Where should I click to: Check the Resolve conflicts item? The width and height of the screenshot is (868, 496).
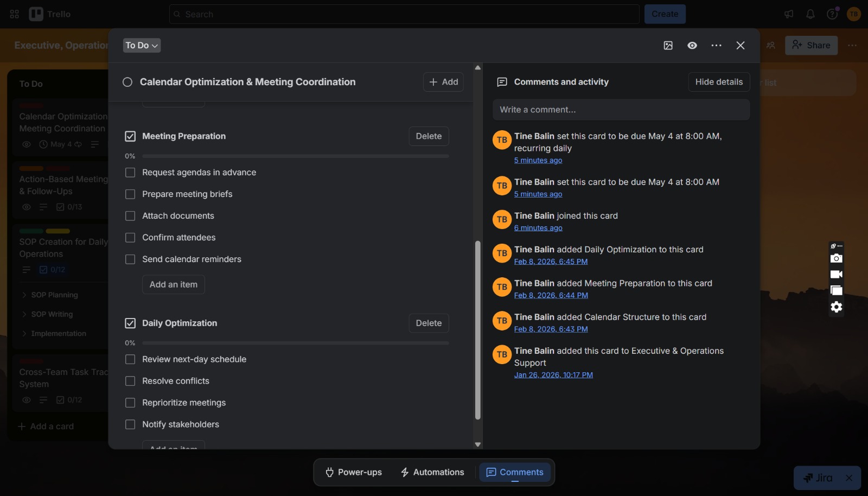coord(130,381)
